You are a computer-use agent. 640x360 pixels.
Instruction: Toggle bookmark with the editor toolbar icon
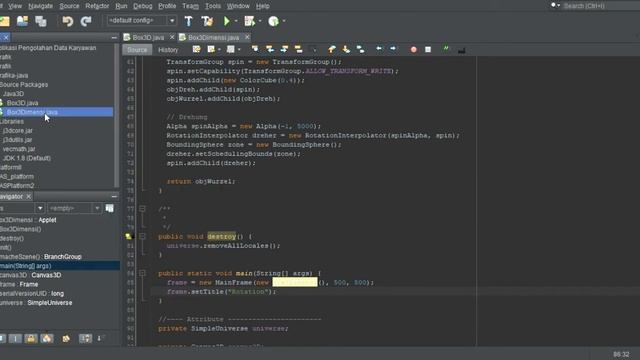[360, 49]
